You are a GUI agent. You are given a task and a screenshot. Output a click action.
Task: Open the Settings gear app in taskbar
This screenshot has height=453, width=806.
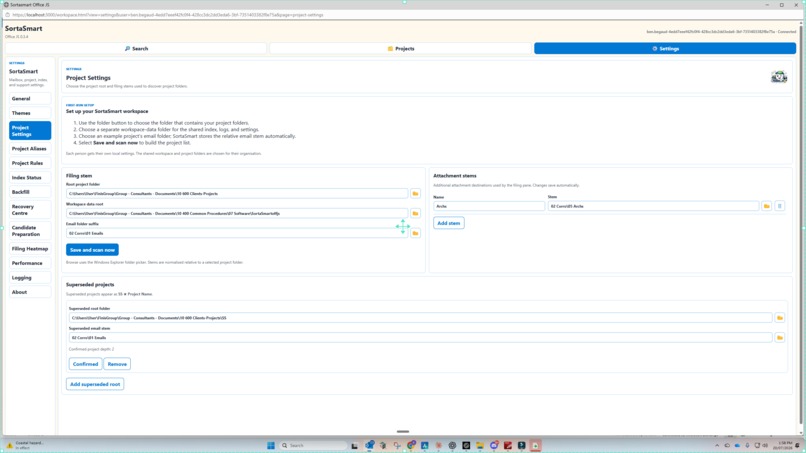(x=452, y=445)
